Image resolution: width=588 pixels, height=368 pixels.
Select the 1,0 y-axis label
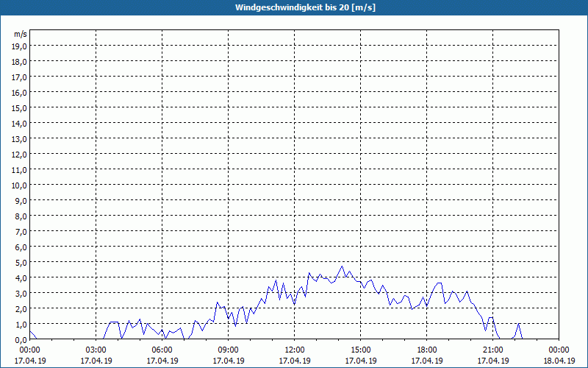21,325
